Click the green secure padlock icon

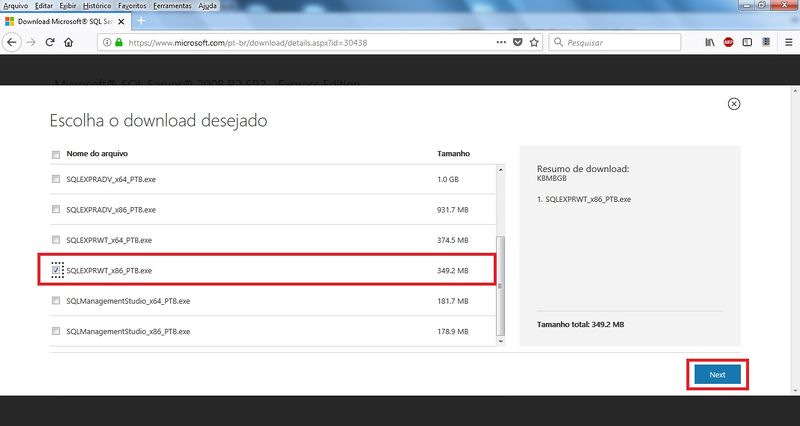[x=119, y=42]
